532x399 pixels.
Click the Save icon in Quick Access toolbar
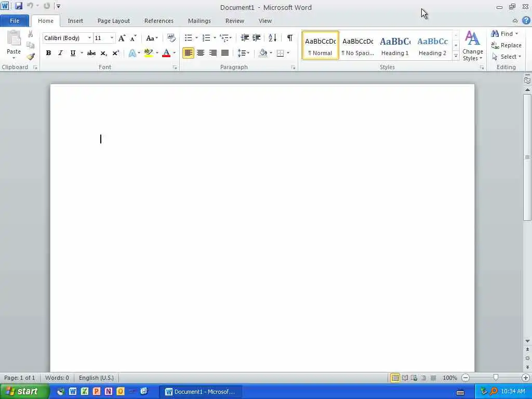click(18, 6)
